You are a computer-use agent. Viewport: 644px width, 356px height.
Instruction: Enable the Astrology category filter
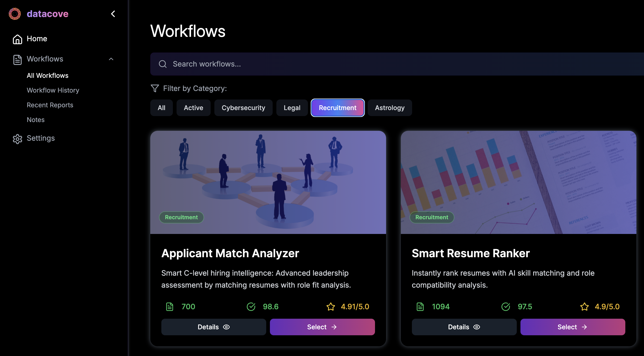click(390, 108)
